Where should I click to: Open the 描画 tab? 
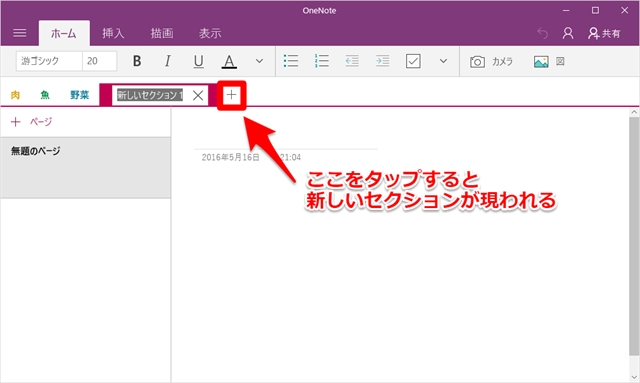(x=162, y=33)
